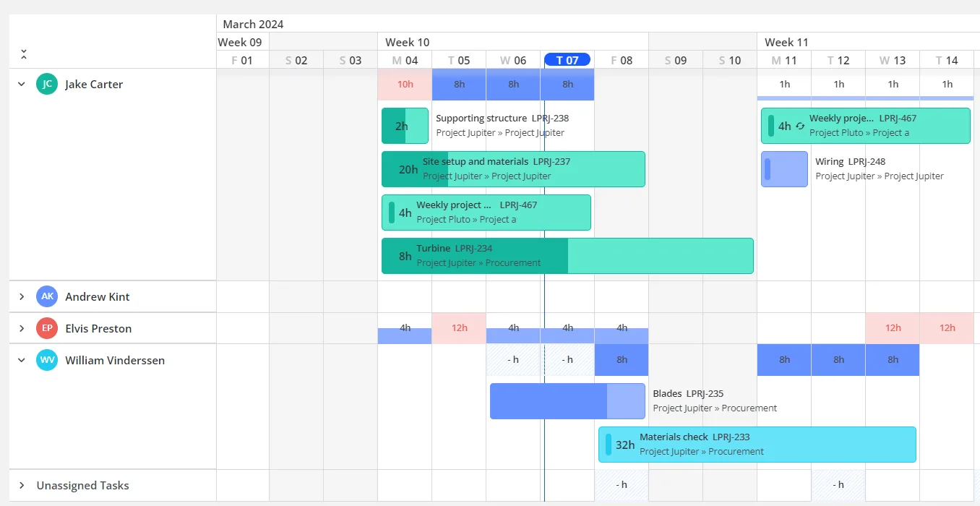This screenshot has height=506, width=980.
Task: Open the Blades LPRJ-235 task bar
Action: click(x=567, y=401)
